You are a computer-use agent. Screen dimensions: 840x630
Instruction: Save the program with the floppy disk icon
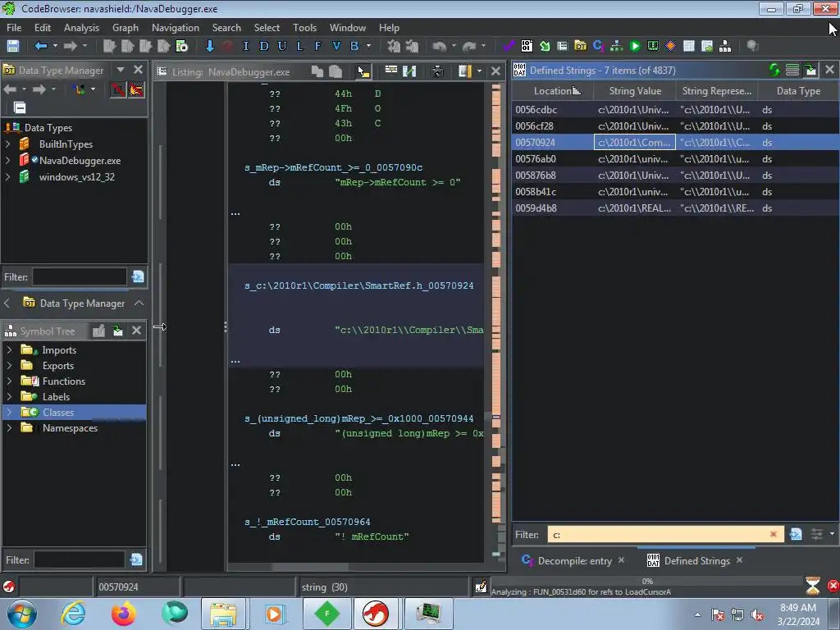tap(13, 46)
